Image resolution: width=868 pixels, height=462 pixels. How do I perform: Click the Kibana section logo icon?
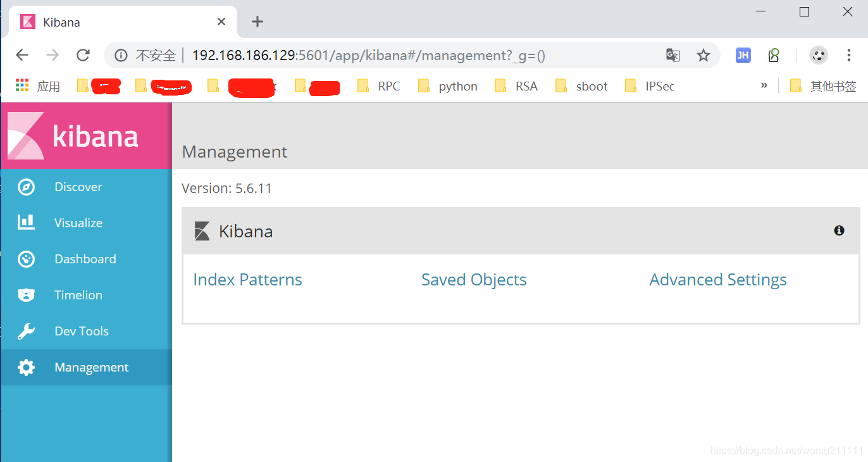pos(202,231)
